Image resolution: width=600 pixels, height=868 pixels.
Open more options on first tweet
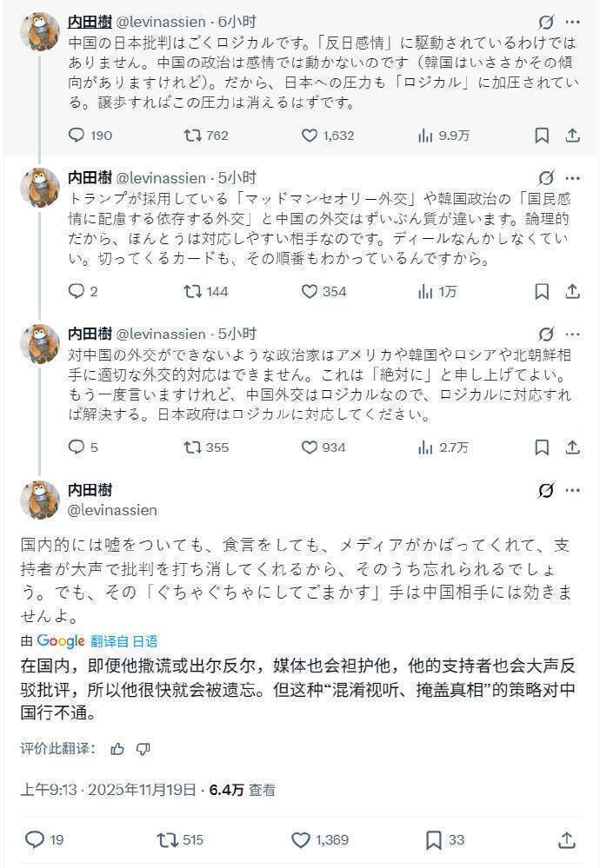tap(571, 22)
